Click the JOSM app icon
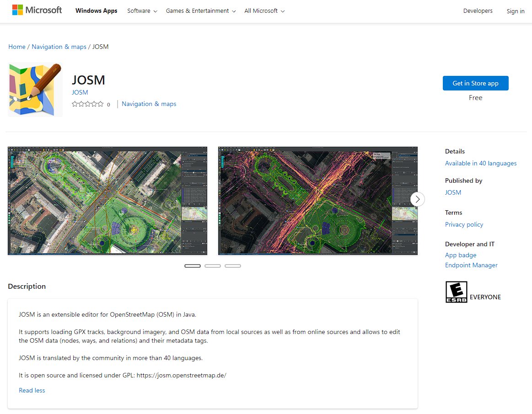The image size is (532, 414). pyautogui.click(x=35, y=90)
